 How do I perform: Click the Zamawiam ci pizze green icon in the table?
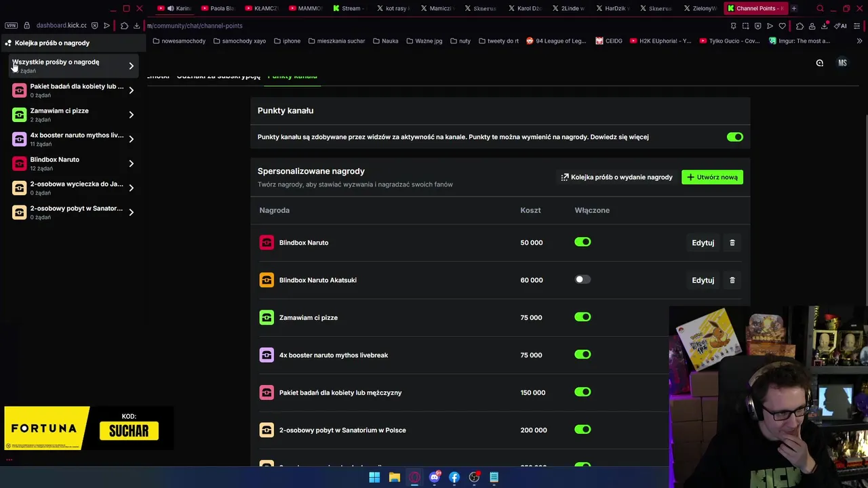[267, 317]
